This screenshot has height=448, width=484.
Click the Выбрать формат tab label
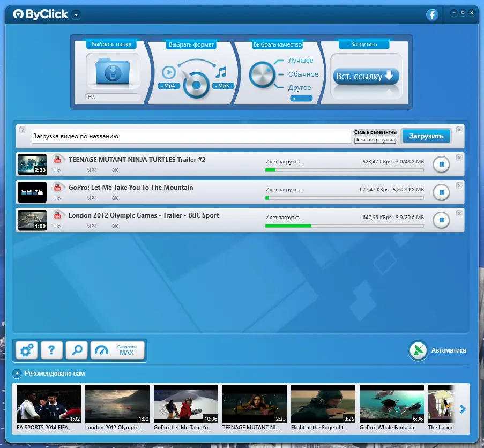point(191,44)
